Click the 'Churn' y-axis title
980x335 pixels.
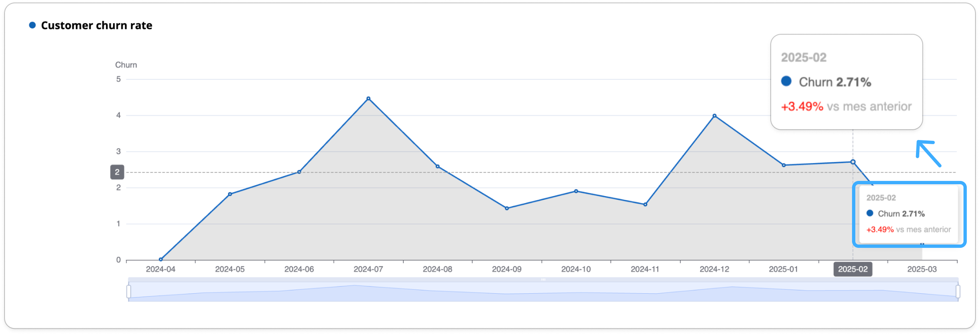[126, 65]
